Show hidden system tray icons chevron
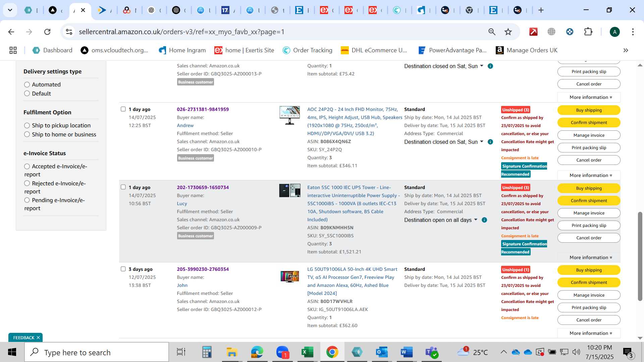This screenshot has width=644, height=362. click(x=503, y=352)
